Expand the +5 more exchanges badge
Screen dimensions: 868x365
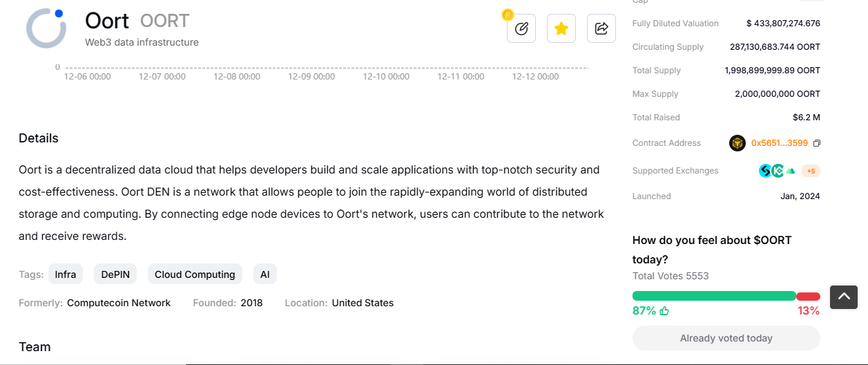click(x=811, y=171)
